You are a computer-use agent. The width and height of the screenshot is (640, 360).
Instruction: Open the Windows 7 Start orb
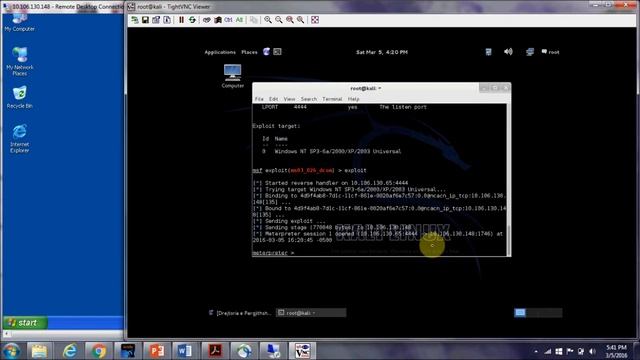(x=11, y=351)
